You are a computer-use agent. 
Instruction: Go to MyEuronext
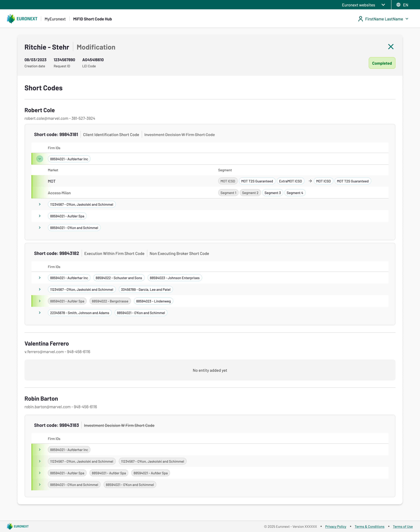tap(55, 19)
